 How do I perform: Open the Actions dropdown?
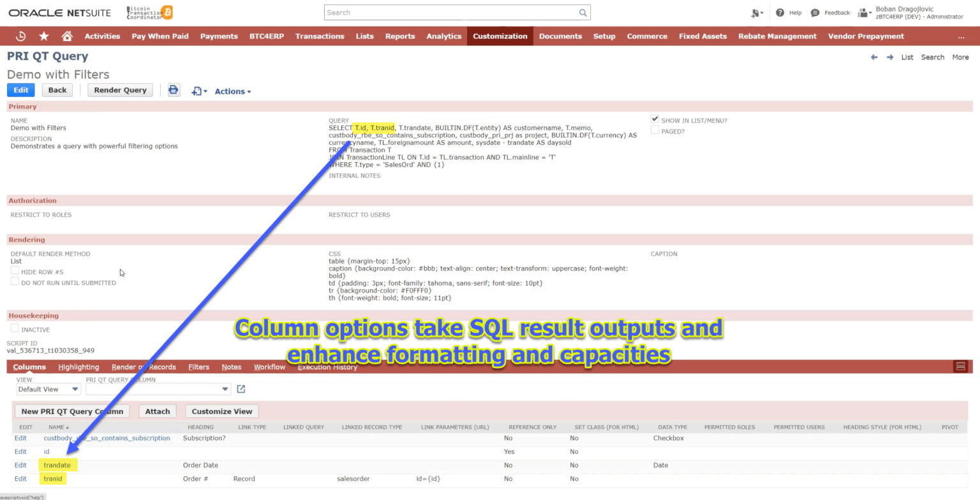(232, 91)
